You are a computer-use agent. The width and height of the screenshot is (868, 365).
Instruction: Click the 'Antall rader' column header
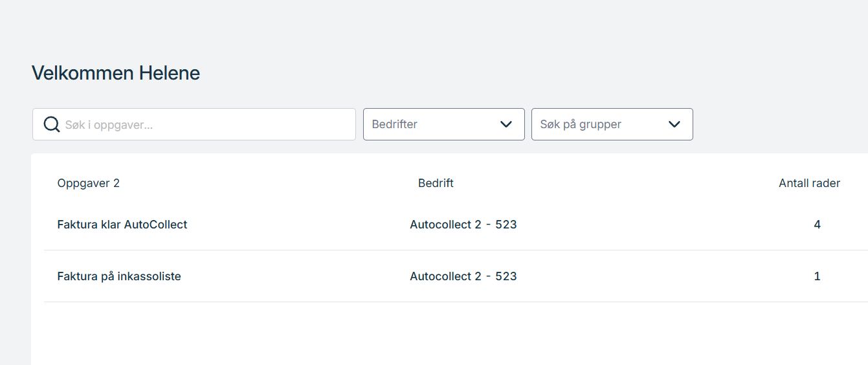pos(809,183)
